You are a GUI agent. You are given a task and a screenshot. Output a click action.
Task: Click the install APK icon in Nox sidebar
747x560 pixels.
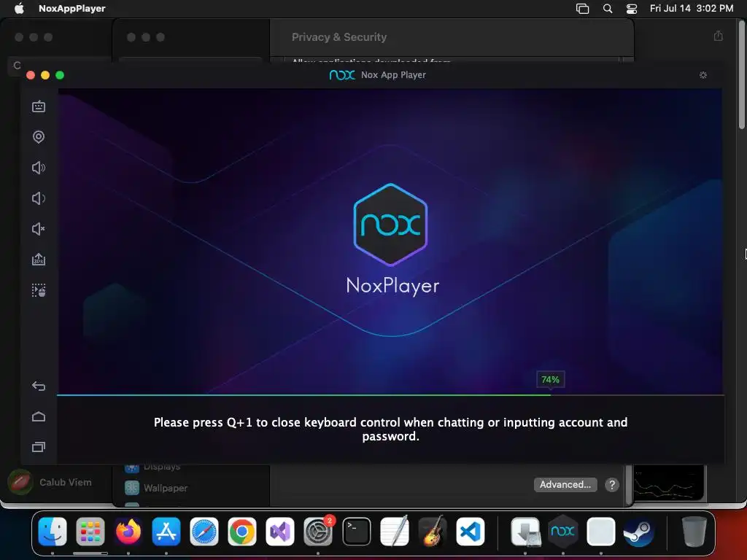(x=39, y=260)
